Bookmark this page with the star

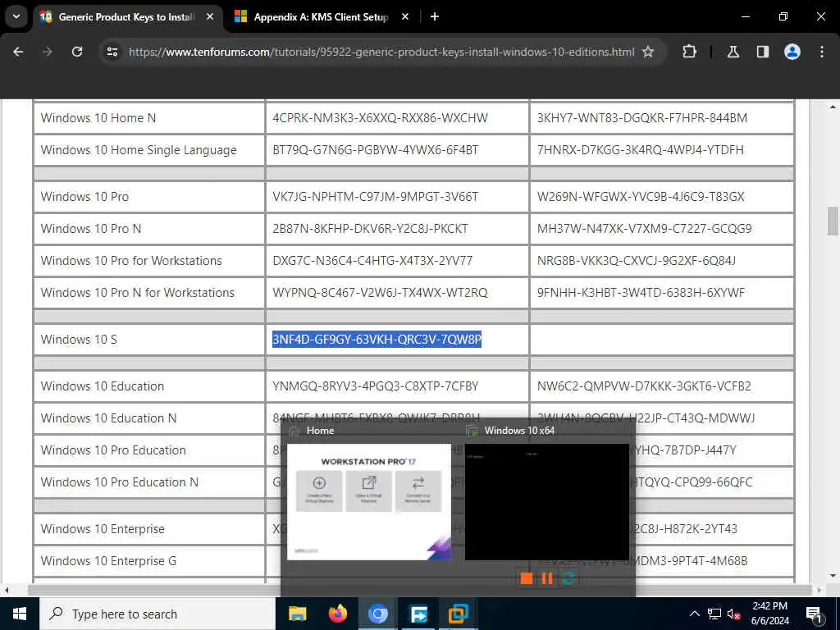(x=648, y=52)
